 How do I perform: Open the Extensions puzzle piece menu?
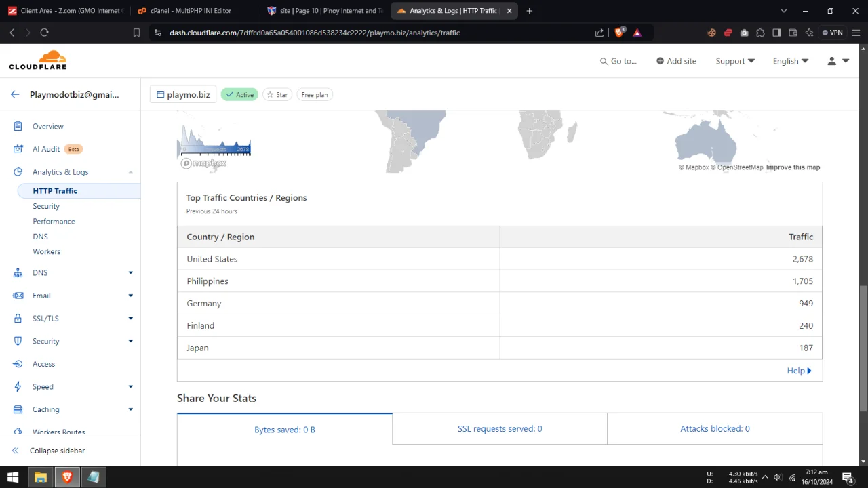tap(760, 33)
